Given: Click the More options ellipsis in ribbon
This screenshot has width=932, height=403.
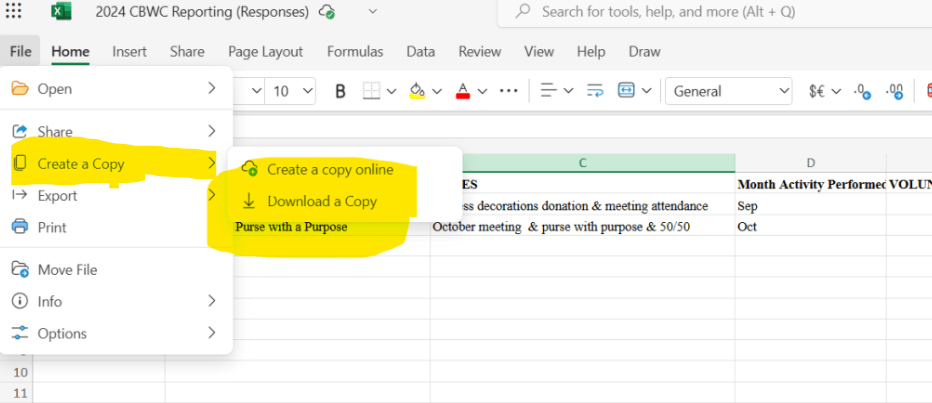Looking at the screenshot, I should (x=509, y=91).
